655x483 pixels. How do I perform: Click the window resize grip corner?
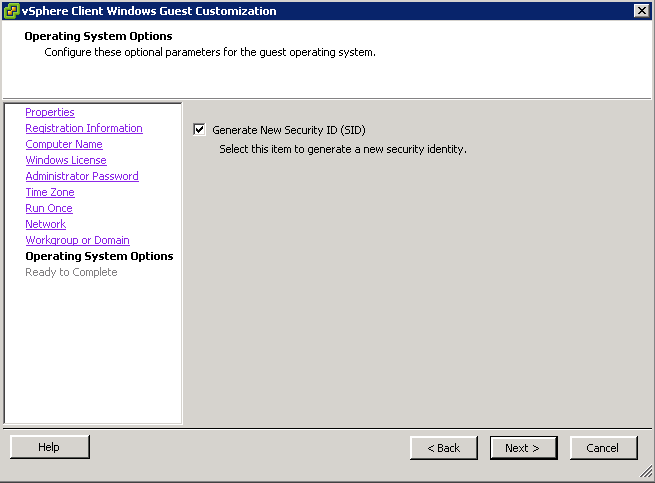click(646, 472)
